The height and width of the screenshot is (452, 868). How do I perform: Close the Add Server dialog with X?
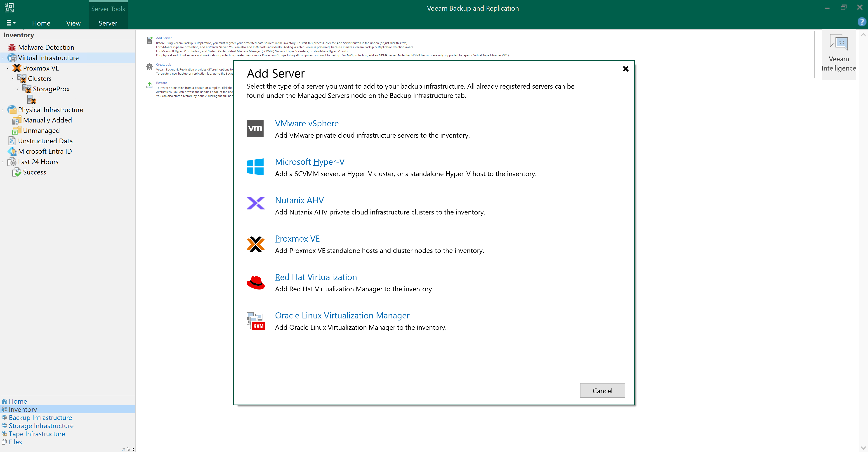pyautogui.click(x=625, y=69)
